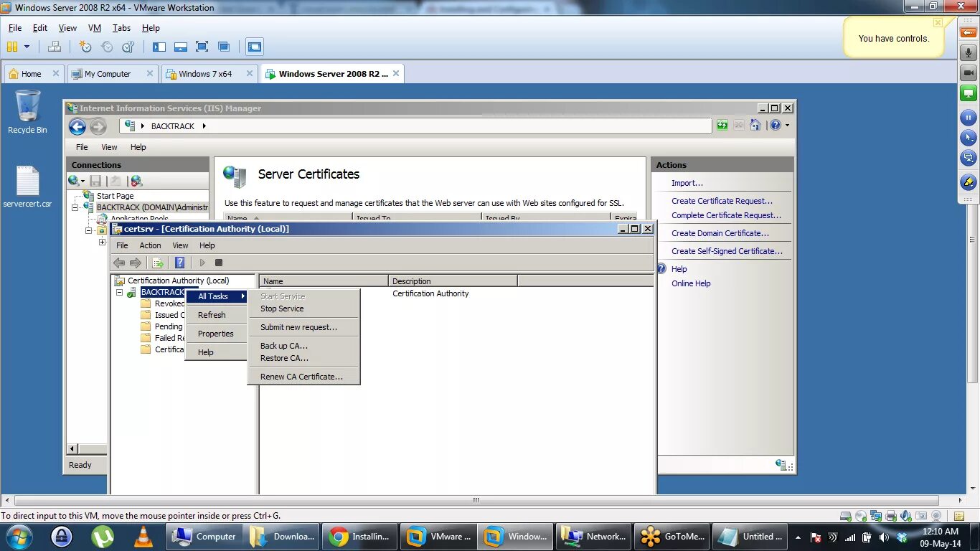Choose Stop Service from All Tasks submenu
This screenshot has height=551, width=980.
303,309
